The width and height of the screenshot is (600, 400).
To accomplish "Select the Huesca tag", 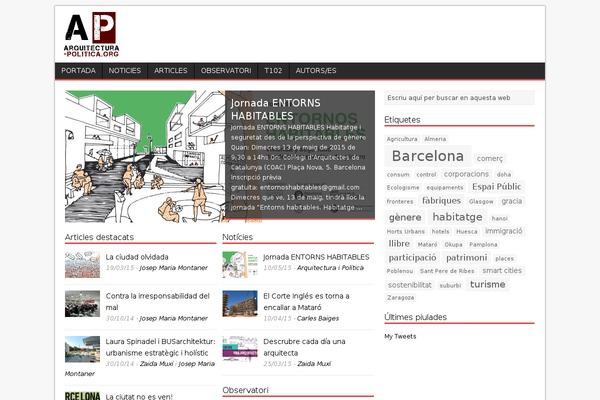I will coord(467,232).
